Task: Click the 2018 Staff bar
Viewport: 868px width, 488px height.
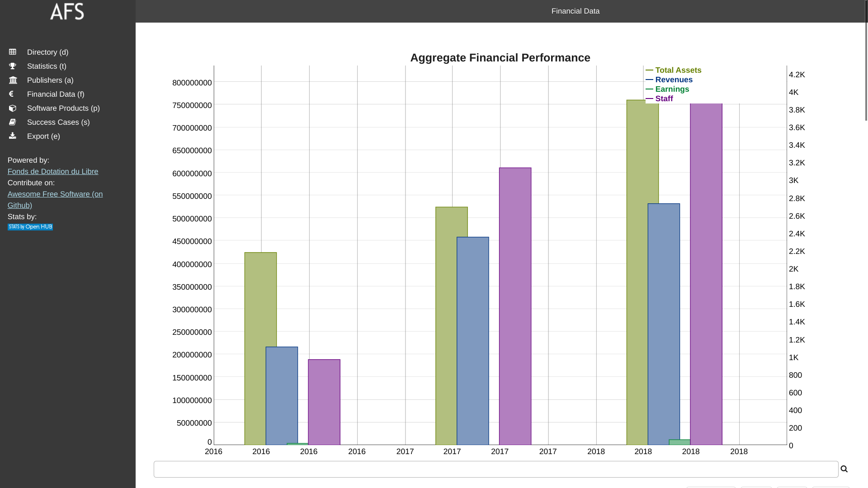Action: pos(706,274)
